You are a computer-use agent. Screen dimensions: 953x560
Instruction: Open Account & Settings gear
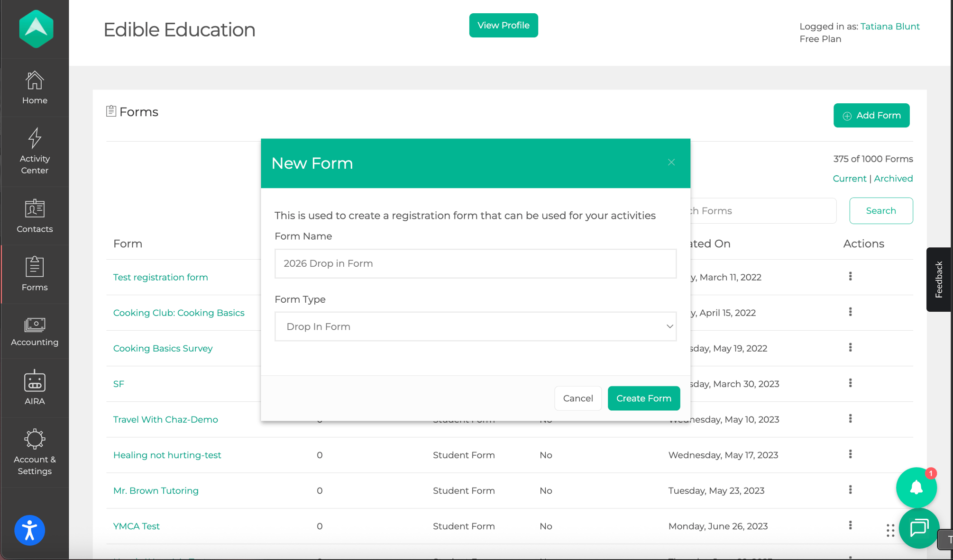(x=35, y=452)
